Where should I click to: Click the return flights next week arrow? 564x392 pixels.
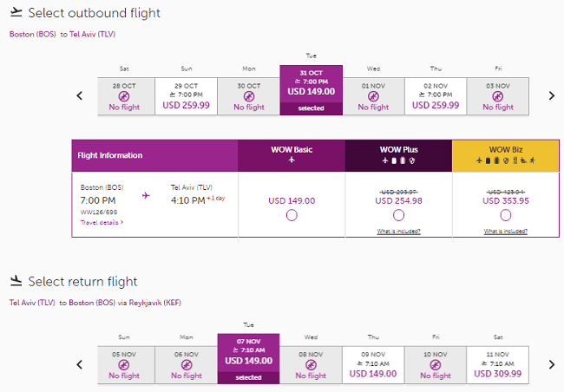[x=551, y=364]
